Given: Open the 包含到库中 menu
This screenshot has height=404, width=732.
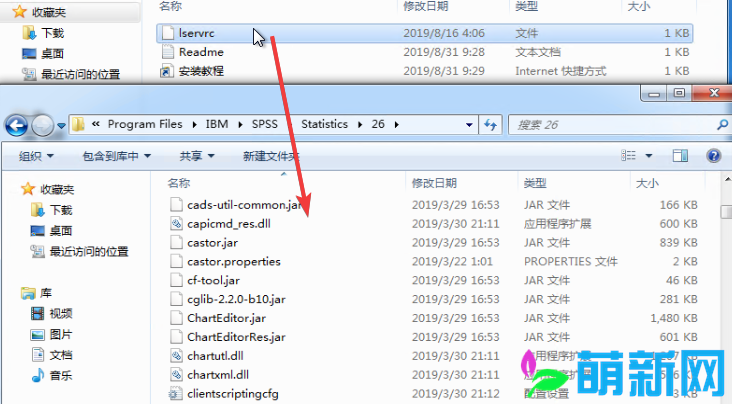Looking at the screenshot, I should pos(117,156).
